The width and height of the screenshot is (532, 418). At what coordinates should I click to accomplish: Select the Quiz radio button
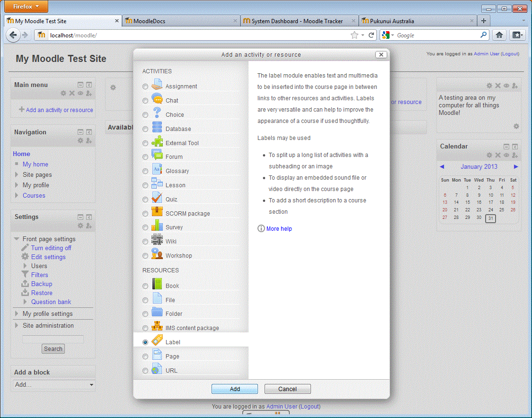(x=145, y=200)
